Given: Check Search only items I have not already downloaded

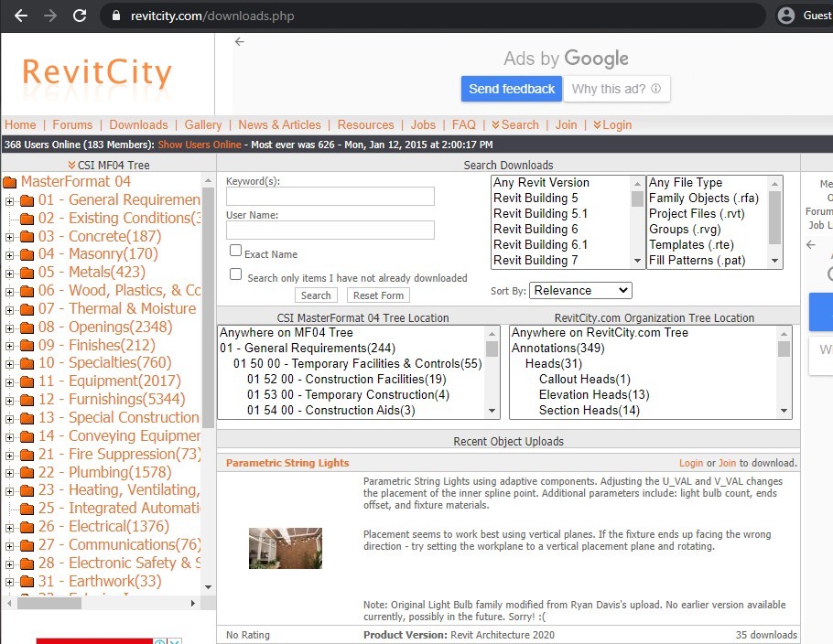Looking at the screenshot, I should (235, 274).
